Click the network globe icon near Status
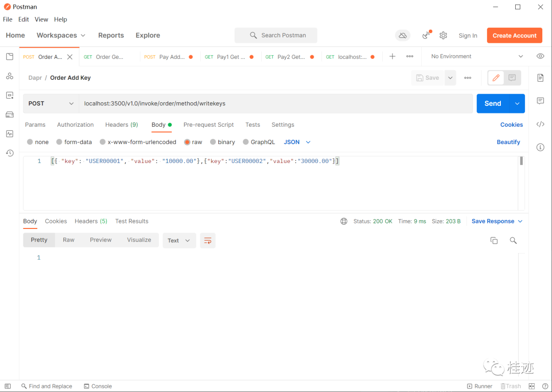This screenshot has height=392, width=552. [344, 221]
